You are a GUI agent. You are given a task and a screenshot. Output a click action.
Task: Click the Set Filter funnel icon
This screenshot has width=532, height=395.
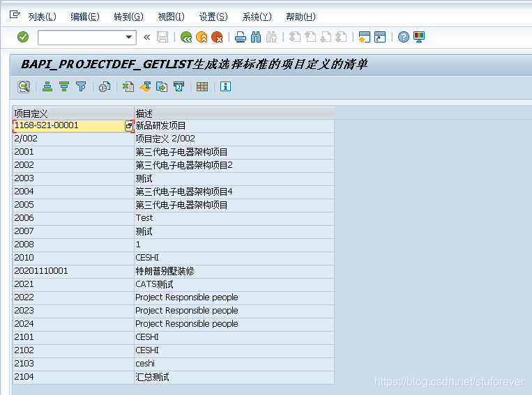81,87
